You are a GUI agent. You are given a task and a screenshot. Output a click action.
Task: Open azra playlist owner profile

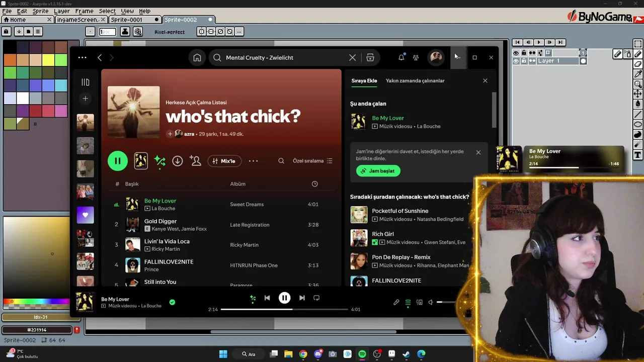click(x=189, y=134)
